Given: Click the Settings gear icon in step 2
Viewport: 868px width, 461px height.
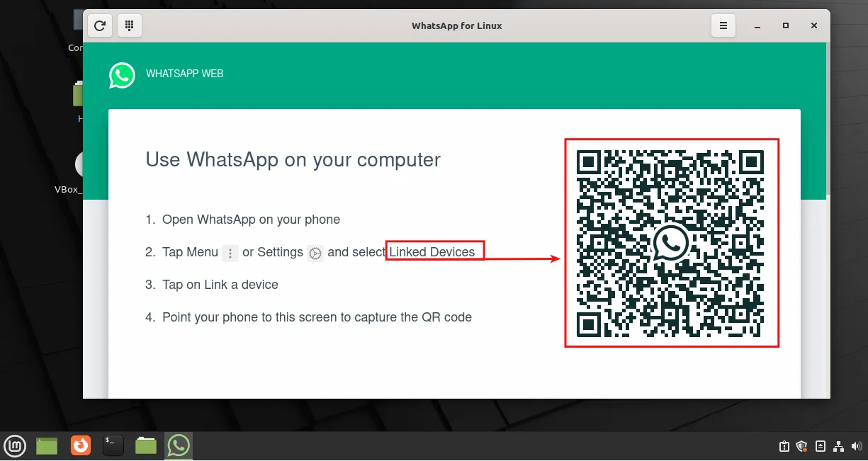Looking at the screenshot, I should pyautogui.click(x=315, y=254).
